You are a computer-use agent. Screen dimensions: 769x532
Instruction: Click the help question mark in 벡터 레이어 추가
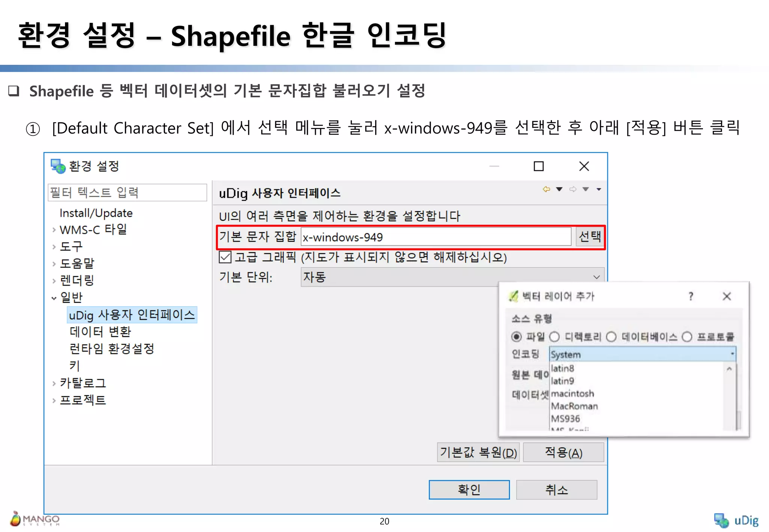pyautogui.click(x=691, y=296)
